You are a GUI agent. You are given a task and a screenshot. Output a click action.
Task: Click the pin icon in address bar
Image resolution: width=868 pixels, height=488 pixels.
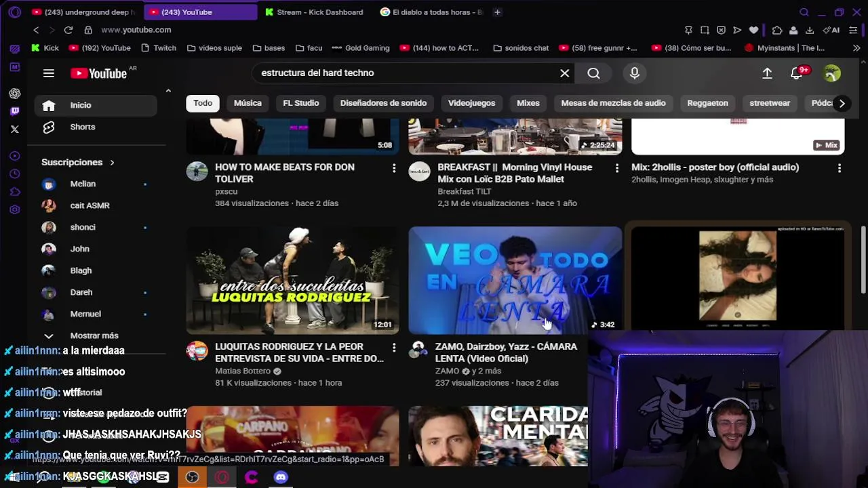point(688,30)
